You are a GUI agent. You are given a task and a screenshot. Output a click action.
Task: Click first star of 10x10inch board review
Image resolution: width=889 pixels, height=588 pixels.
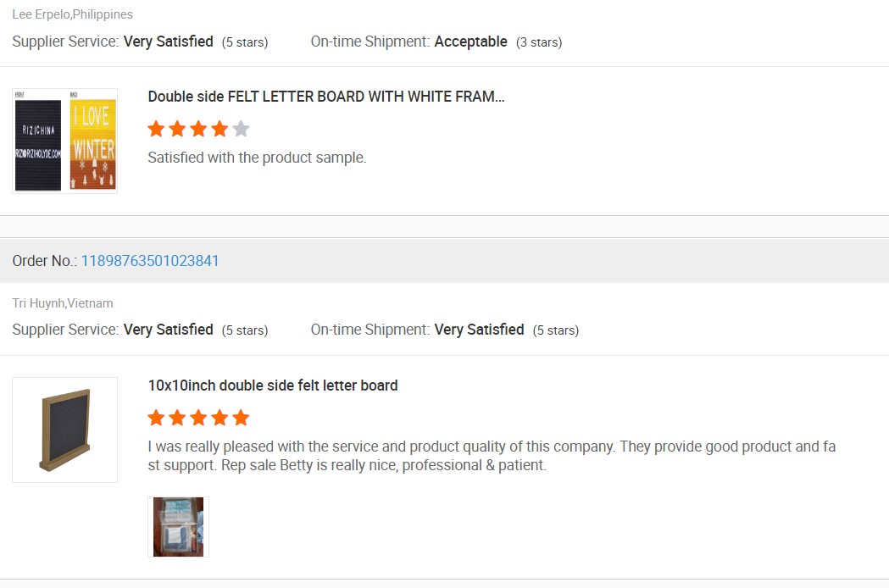coord(157,418)
